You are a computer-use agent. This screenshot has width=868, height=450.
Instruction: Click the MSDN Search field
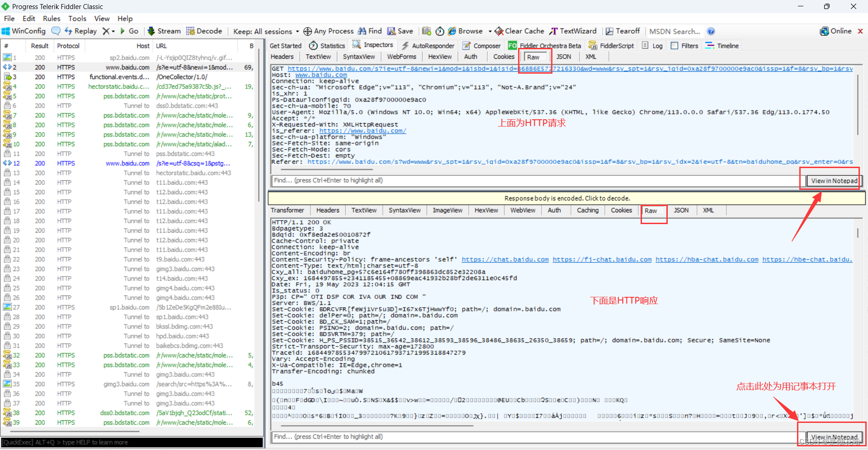pyautogui.click(x=675, y=31)
